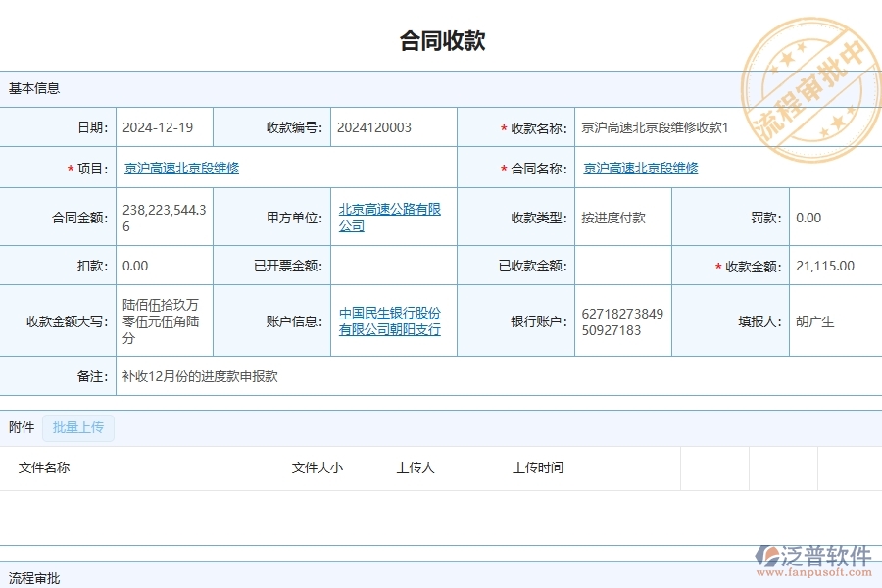
Task: Select the 收款金额 value 21,115.00
Action: [824, 265]
